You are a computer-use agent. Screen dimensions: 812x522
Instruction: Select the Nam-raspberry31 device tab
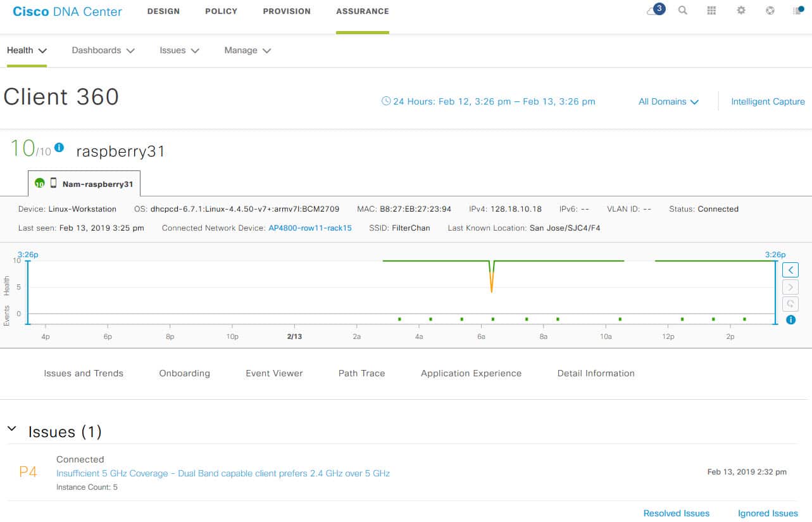84,184
